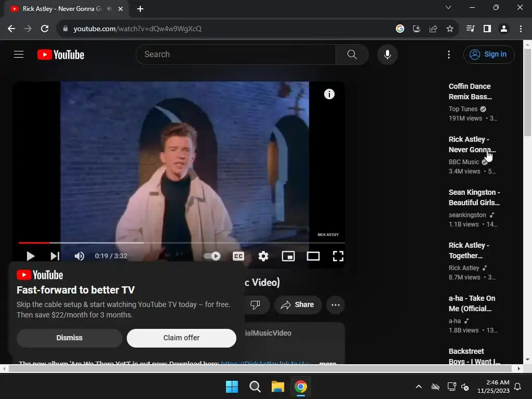Open more actions ellipsis below video
Screen dimensions: 532x399
click(x=336, y=304)
